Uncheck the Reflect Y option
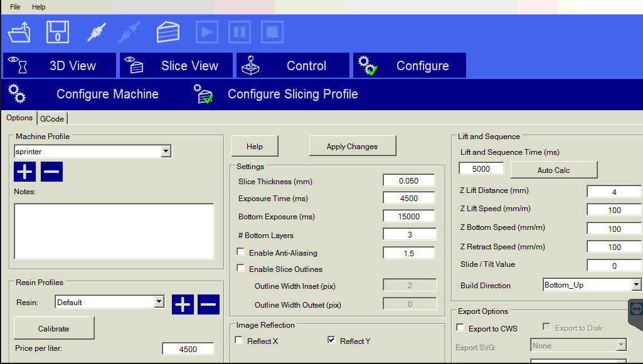 pyautogui.click(x=332, y=341)
